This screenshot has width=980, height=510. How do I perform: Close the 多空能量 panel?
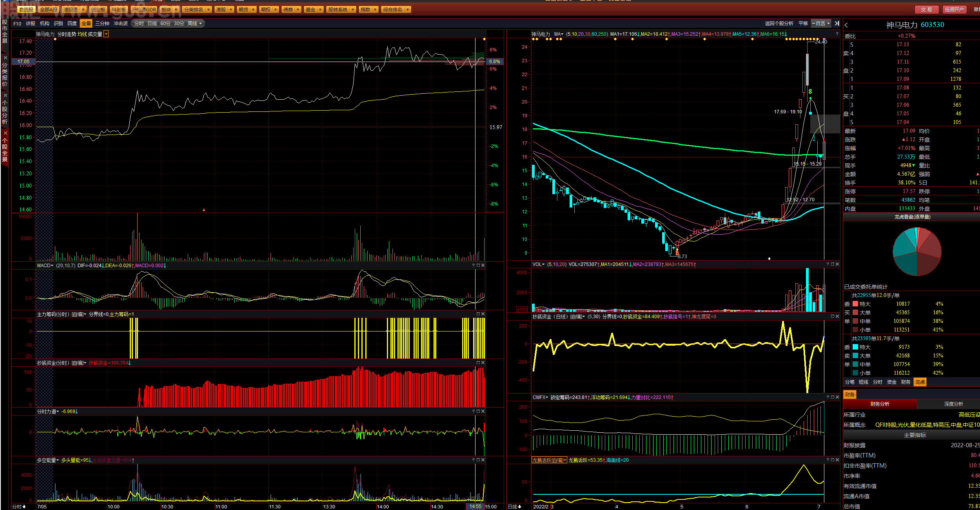483,460
